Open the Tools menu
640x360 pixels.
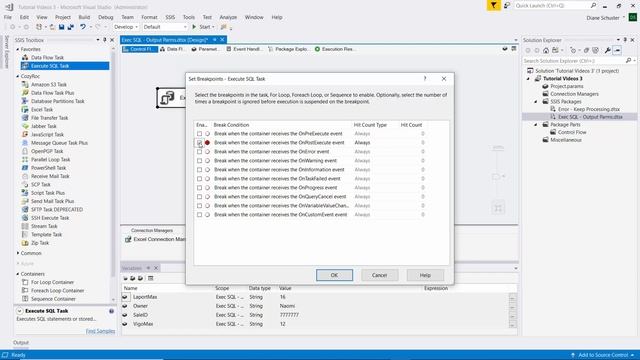pyautogui.click(x=189, y=17)
